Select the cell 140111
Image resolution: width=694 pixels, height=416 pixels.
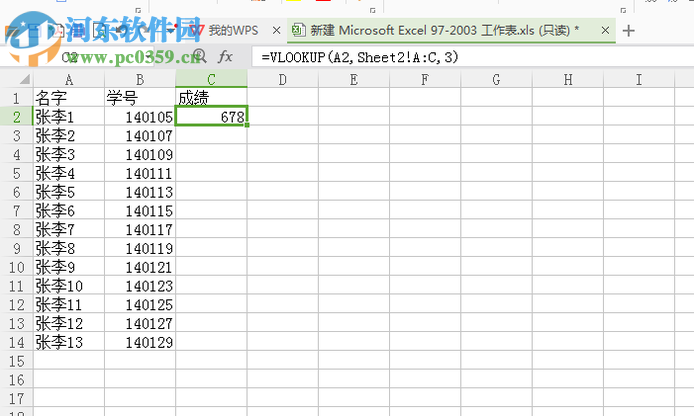(140, 173)
